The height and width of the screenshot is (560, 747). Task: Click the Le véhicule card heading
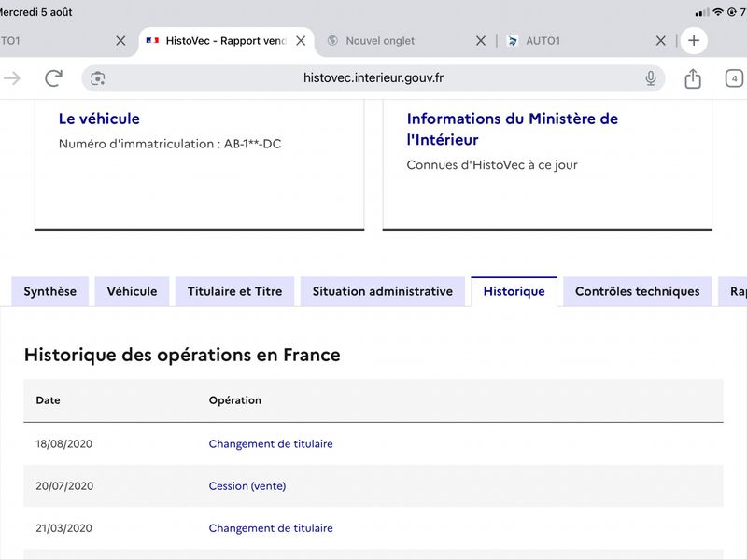coord(99,119)
